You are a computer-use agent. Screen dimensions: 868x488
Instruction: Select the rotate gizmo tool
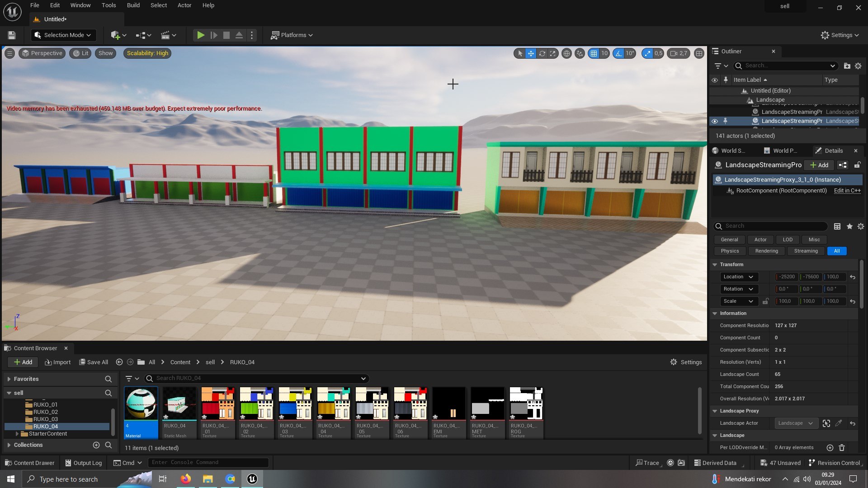(542, 53)
